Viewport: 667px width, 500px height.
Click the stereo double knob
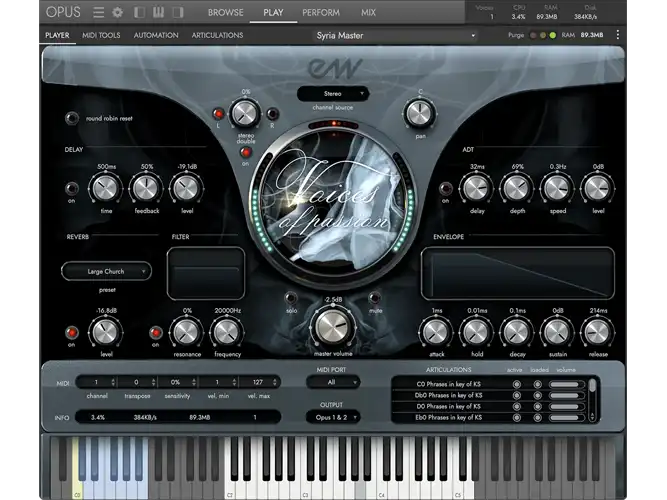(x=245, y=114)
